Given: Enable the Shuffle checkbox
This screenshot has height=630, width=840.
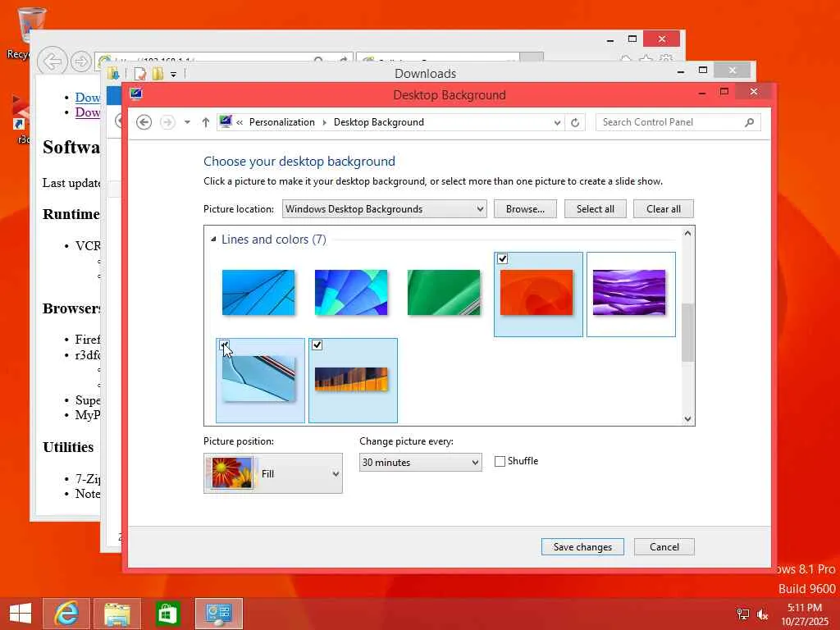Looking at the screenshot, I should click(500, 461).
